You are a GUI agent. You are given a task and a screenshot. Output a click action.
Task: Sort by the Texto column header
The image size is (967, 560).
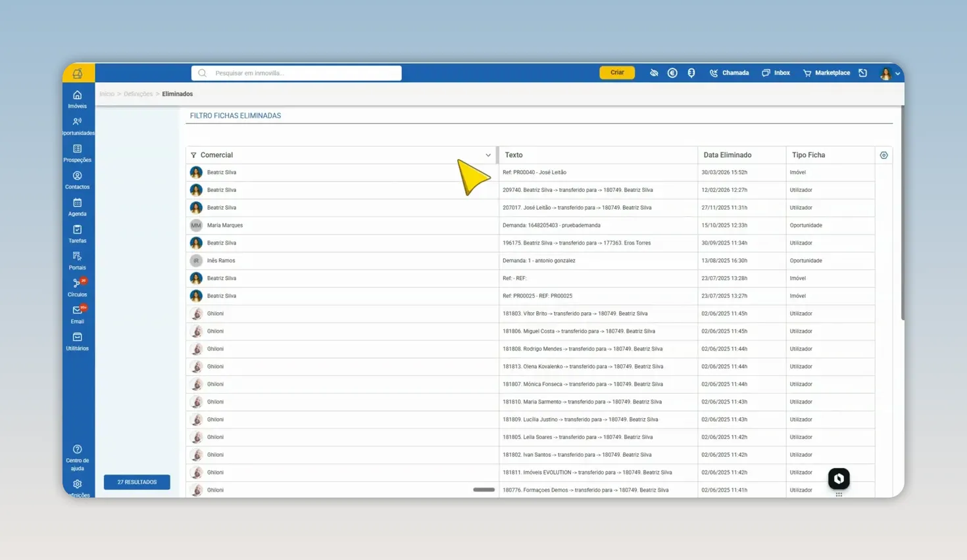514,155
